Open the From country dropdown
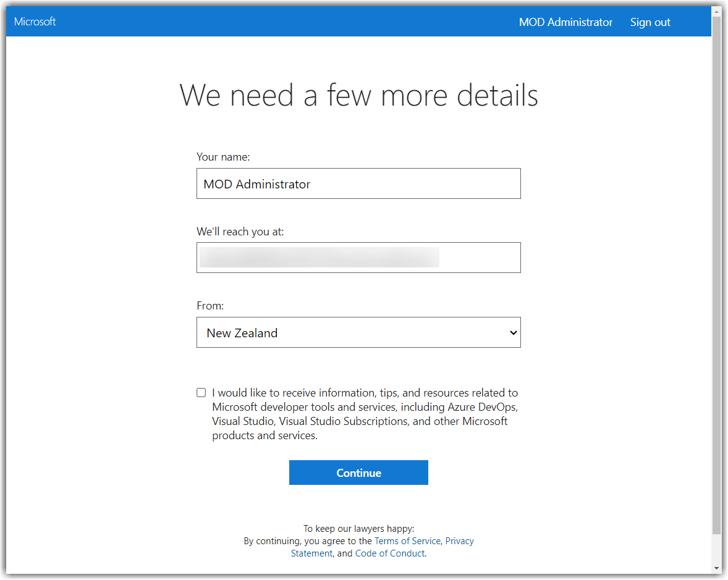 pyautogui.click(x=358, y=332)
